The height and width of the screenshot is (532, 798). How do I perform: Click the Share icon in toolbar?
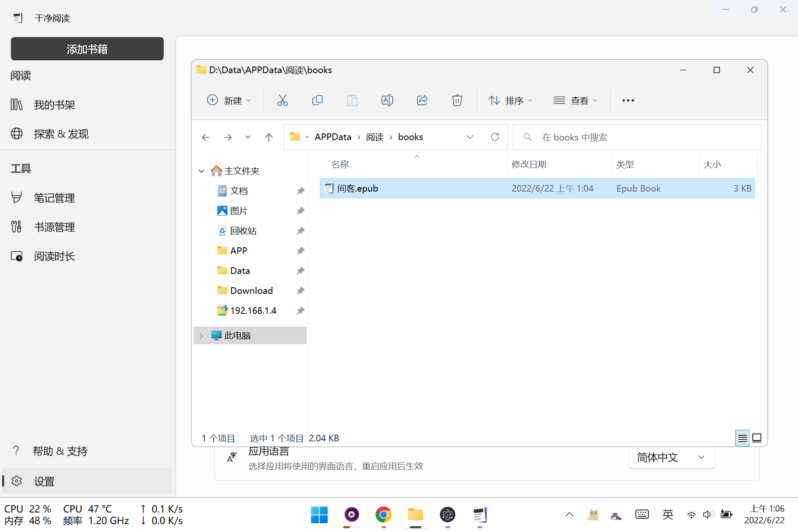[x=422, y=100]
